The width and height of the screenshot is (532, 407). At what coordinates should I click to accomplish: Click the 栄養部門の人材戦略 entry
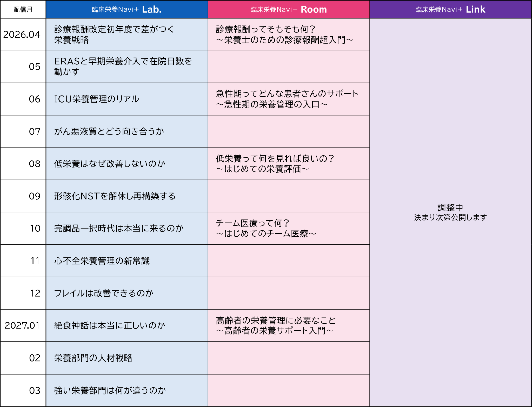tap(93, 358)
